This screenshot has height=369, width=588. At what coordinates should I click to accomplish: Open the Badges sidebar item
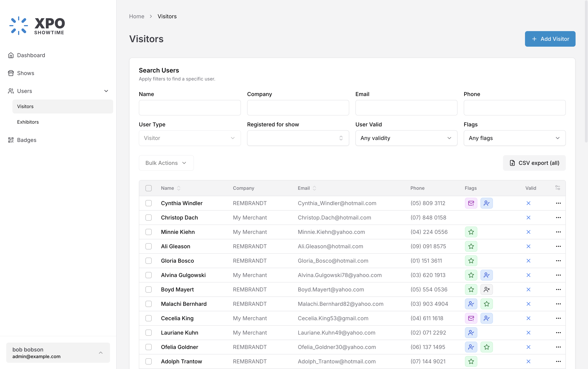click(x=27, y=140)
